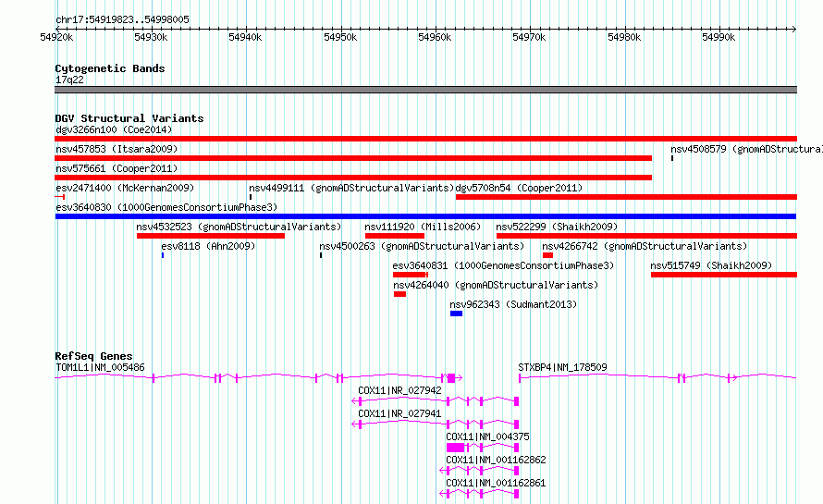The image size is (823, 504).
Task: Select the blue esv3640830 1000Genomes bar
Action: (425, 216)
